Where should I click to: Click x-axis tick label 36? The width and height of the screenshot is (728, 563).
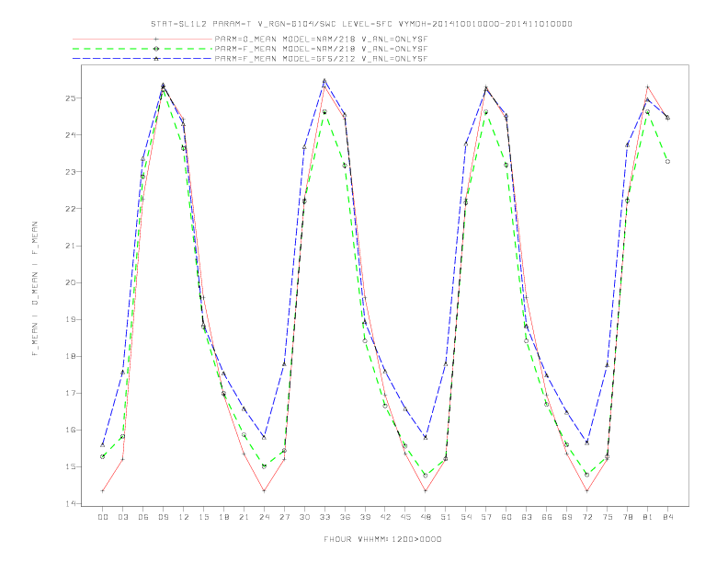(x=345, y=517)
